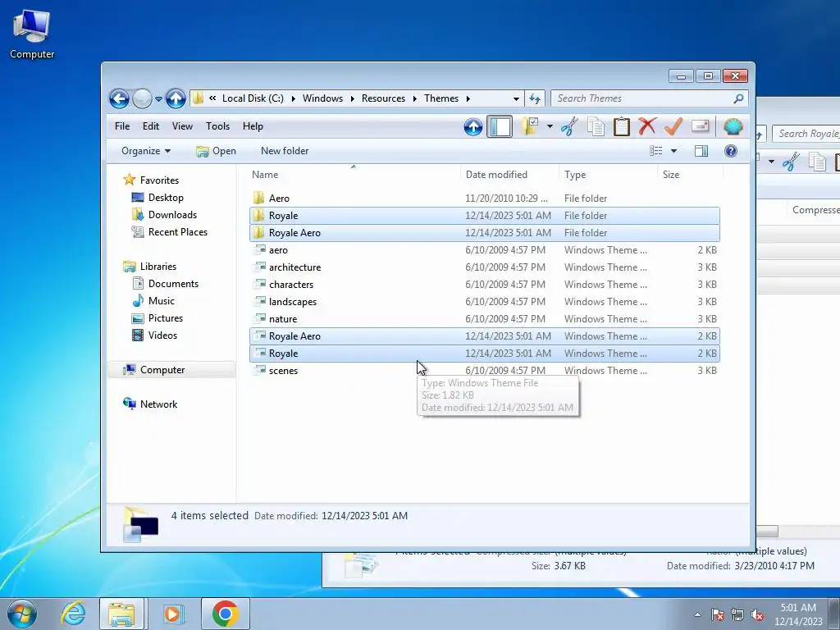The width and height of the screenshot is (840, 630).
Task: Expand the folder options dropdown arrow
Action: 550,127
